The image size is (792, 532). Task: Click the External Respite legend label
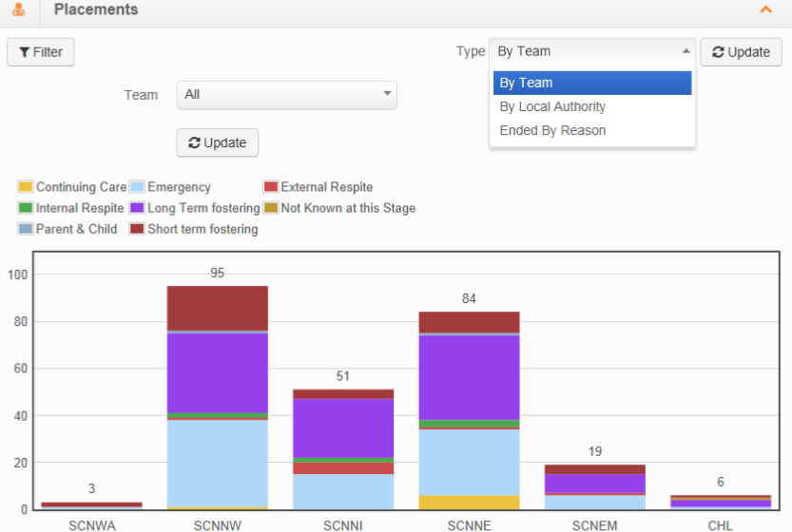click(x=327, y=187)
